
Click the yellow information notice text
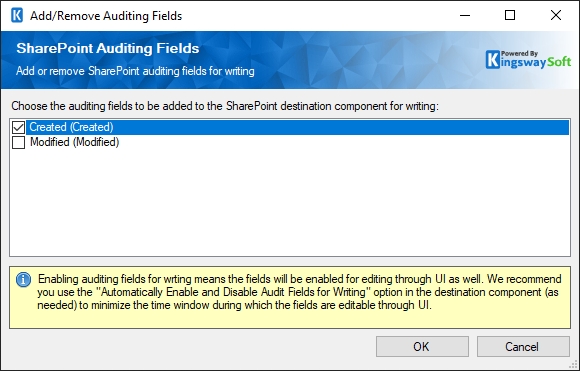299,292
